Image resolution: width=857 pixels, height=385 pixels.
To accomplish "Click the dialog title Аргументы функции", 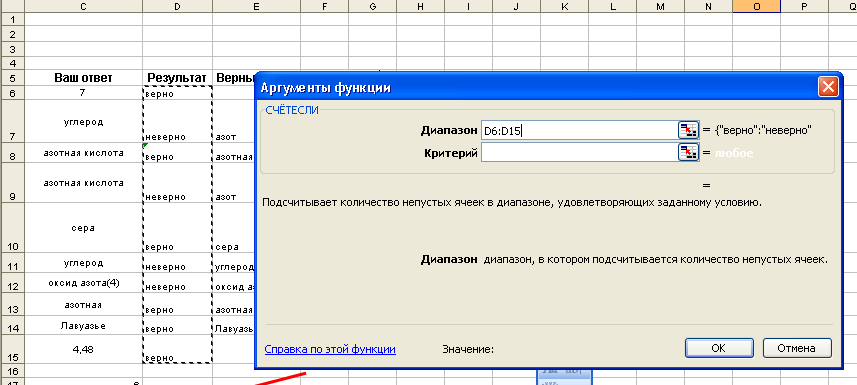I will (326, 88).
